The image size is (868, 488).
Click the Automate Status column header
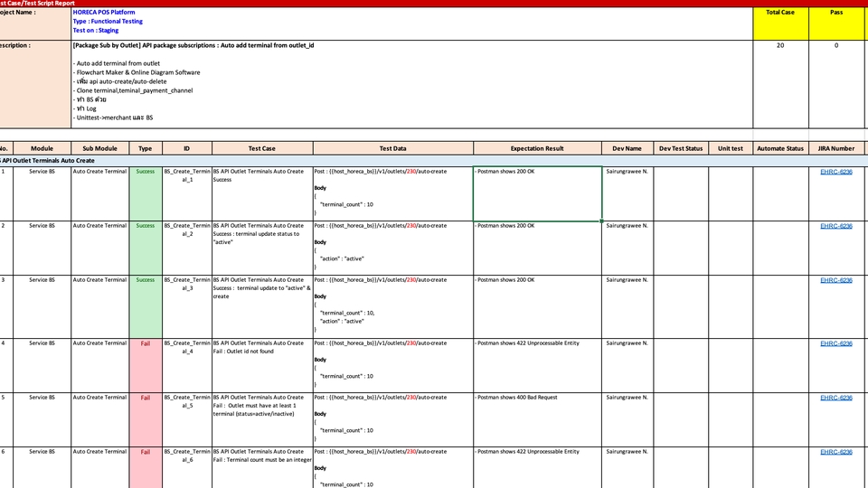[x=779, y=148]
